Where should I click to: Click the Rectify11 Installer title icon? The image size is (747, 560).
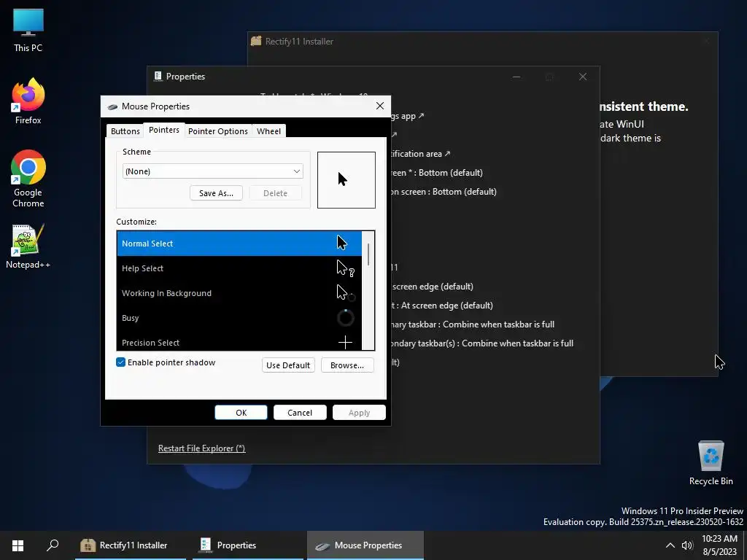click(x=256, y=41)
